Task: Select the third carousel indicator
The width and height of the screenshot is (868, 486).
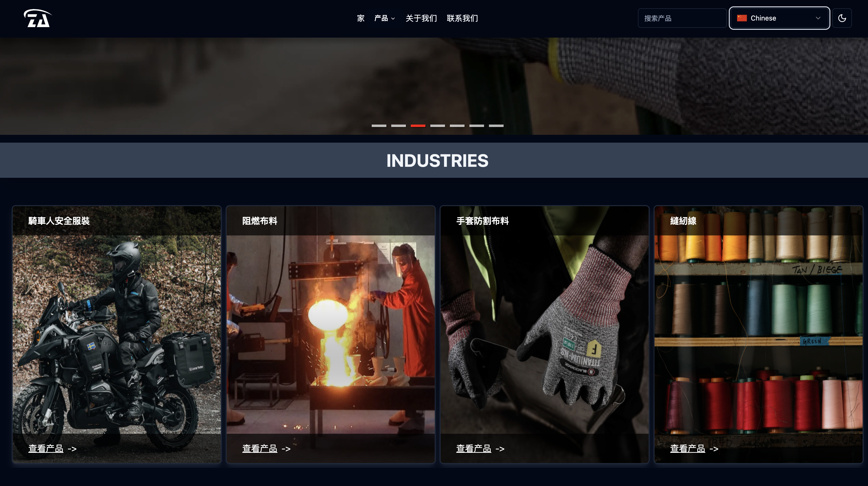Action: [418, 125]
